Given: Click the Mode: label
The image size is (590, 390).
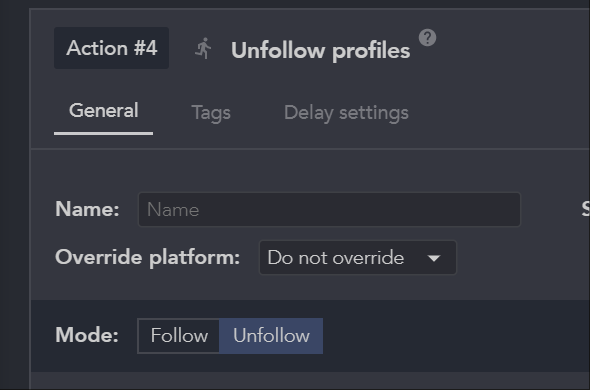Looking at the screenshot, I should 87,335.
